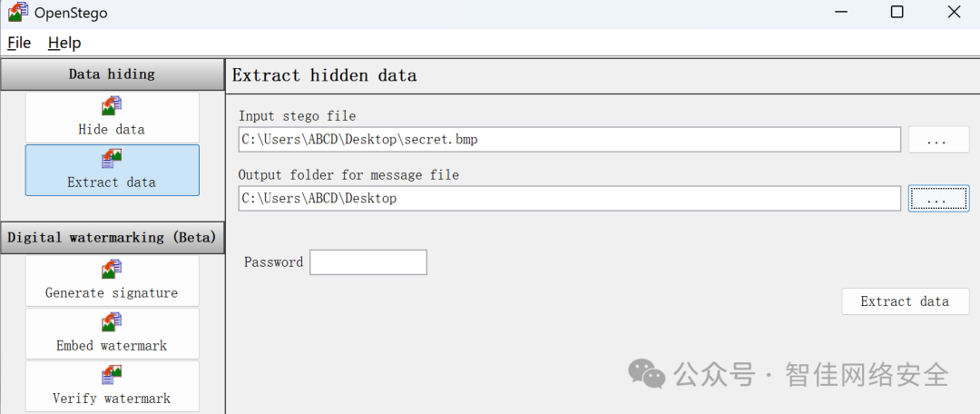Click into the Password field
Screen dimensions: 980x414
pos(367,262)
